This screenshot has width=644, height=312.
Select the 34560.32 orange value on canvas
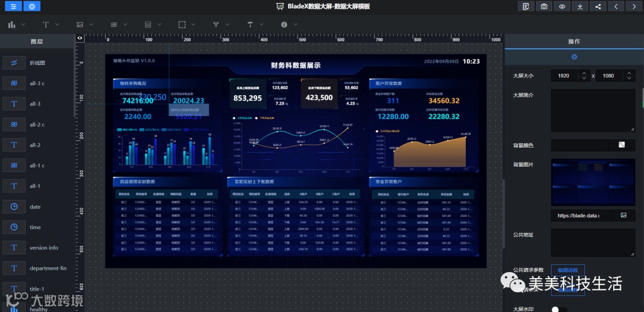(444, 101)
